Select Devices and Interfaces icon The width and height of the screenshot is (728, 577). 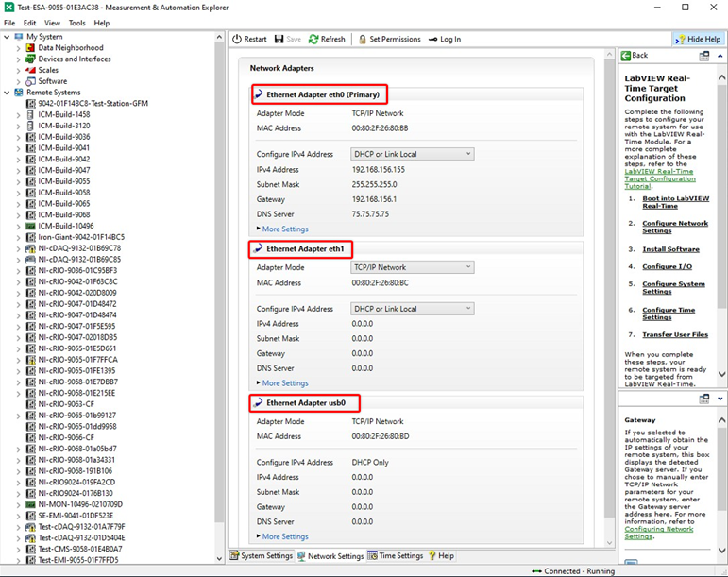pos(30,59)
